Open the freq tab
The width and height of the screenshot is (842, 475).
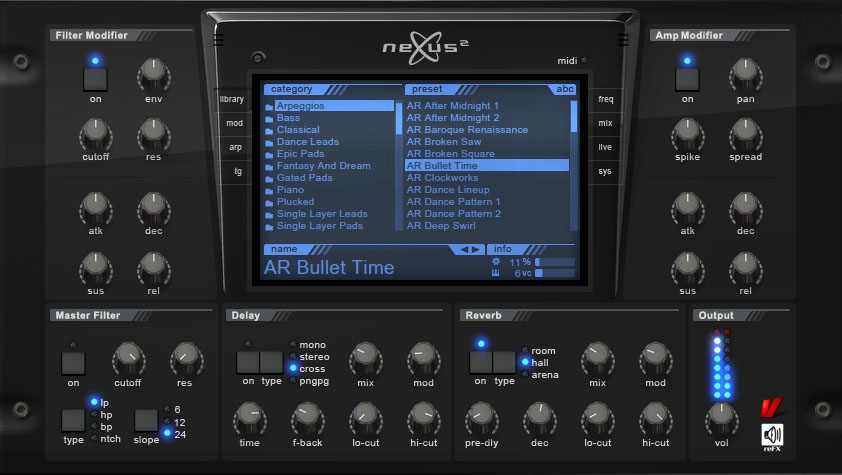click(x=606, y=99)
